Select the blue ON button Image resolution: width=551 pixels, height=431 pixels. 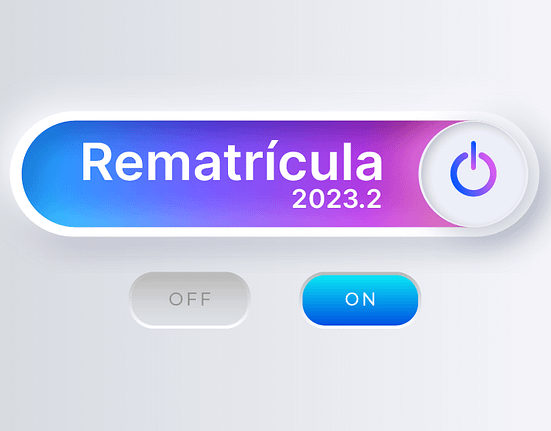pos(360,300)
